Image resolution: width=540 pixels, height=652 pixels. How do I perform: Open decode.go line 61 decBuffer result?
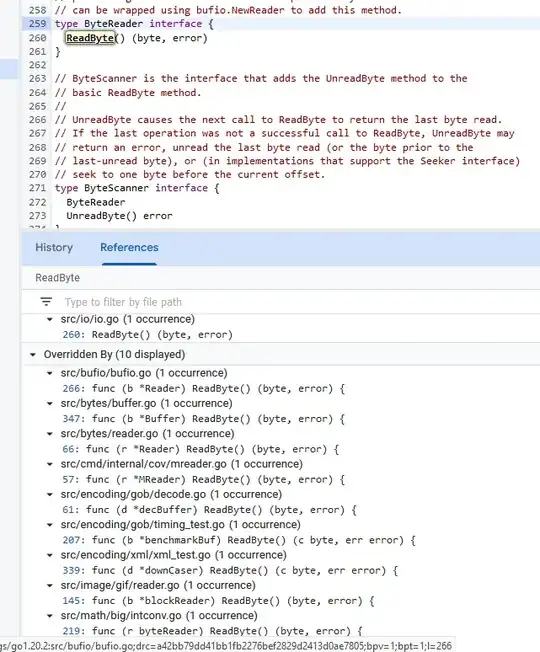(x=210, y=510)
